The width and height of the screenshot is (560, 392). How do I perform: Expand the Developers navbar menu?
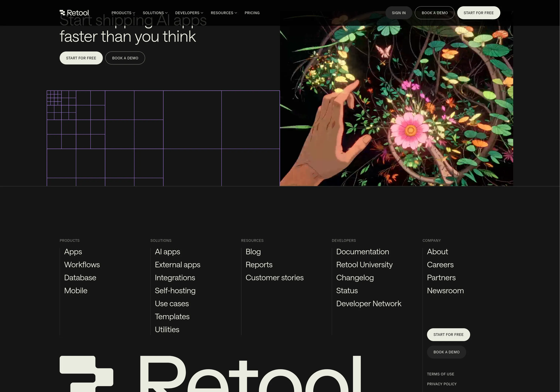point(189,13)
